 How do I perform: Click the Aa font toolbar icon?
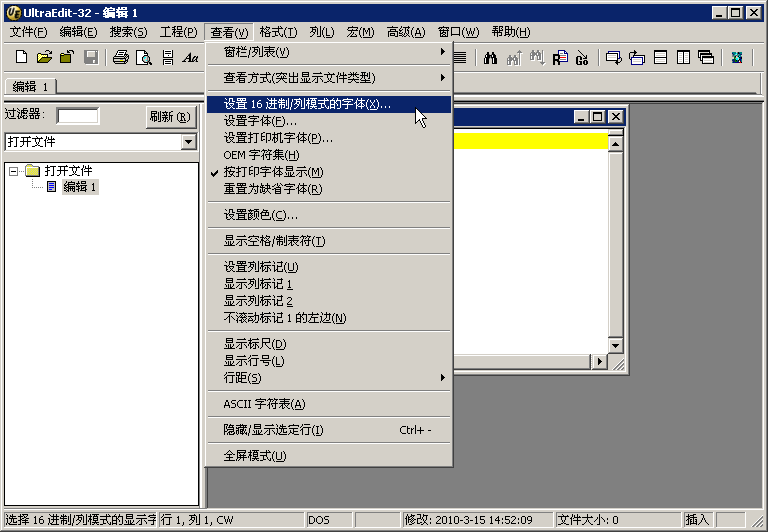[191, 57]
